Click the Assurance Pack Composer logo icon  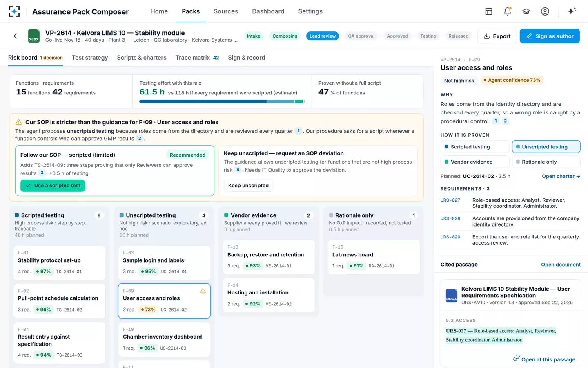(x=14, y=11)
